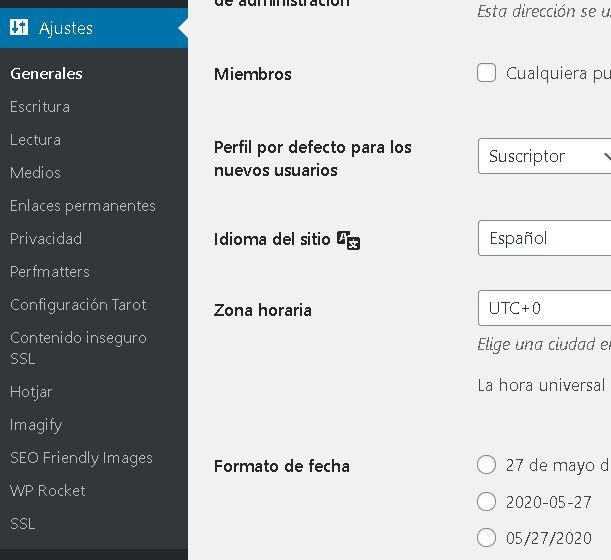Enable the Miembros anyone-can-register checkbox
The height and width of the screenshot is (560, 611).
(x=486, y=73)
